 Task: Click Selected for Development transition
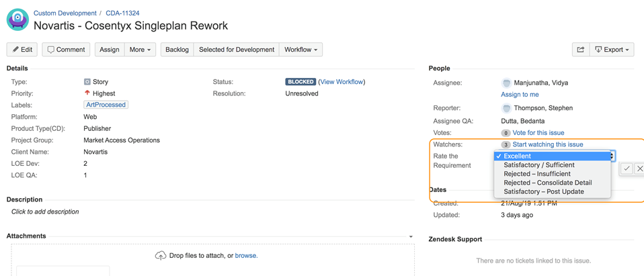[237, 50]
